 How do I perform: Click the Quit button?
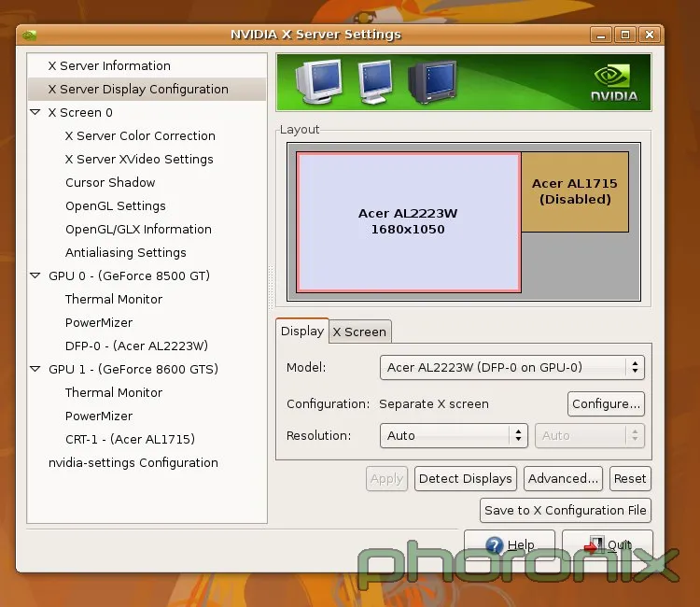(608, 545)
